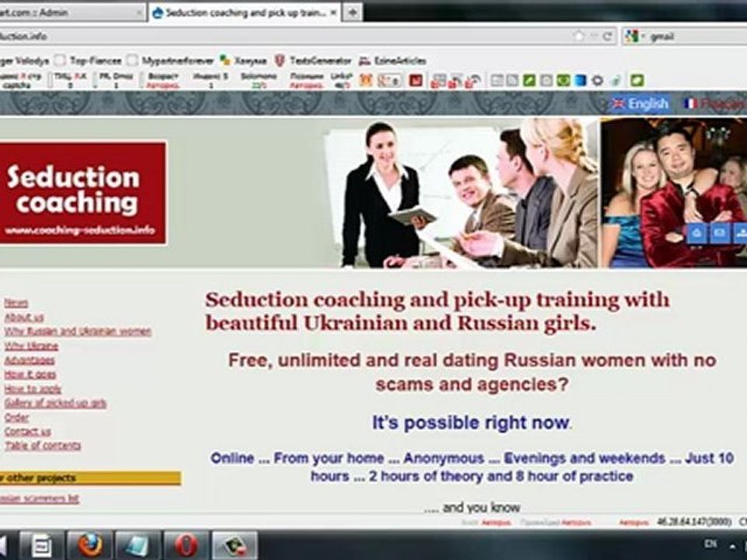Open the How to apply link

pyautogui.click(x=33, y=389)
